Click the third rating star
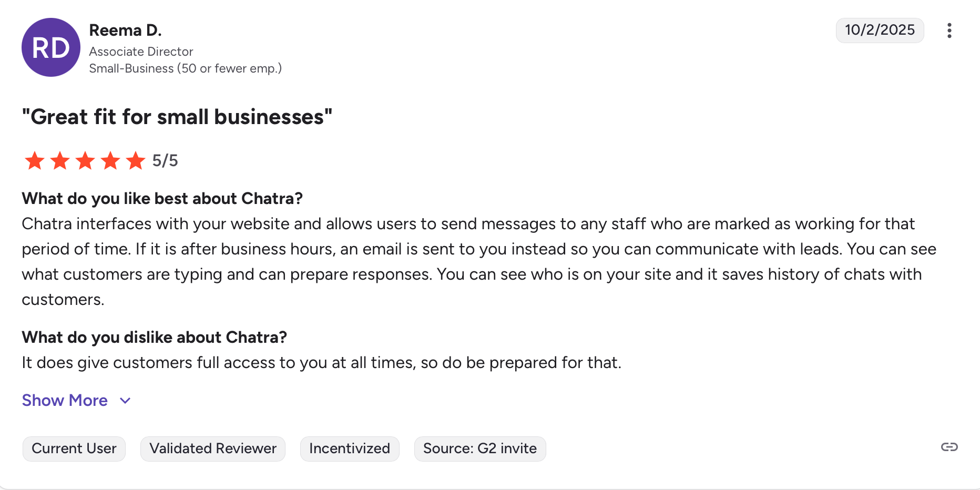The height and width of the screenshot is (490, 980). (85, 160)
